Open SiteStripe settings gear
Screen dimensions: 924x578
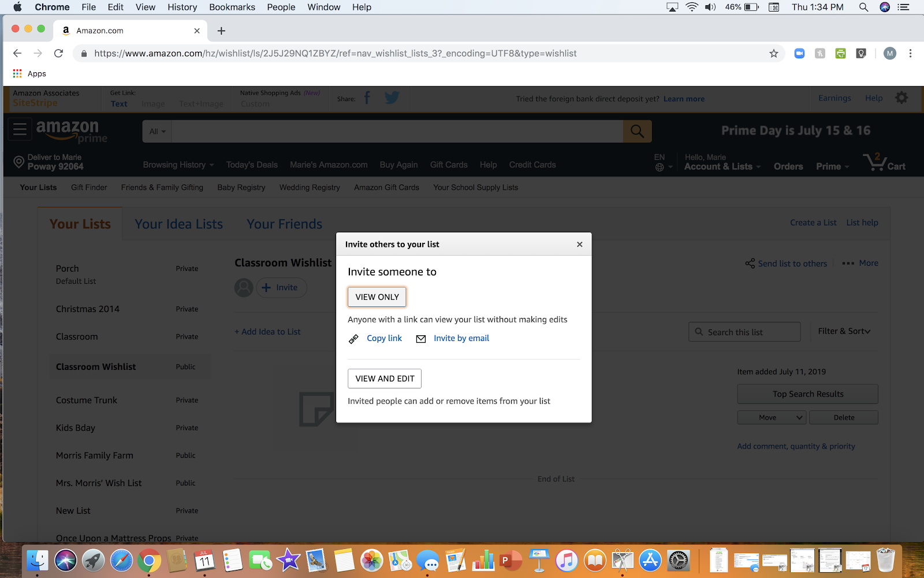click(901, 98)
